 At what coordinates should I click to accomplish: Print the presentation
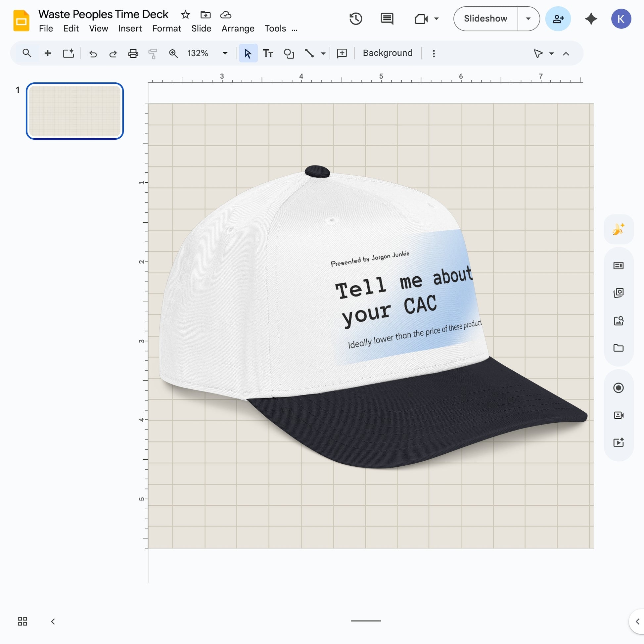[x=133, y=53]
